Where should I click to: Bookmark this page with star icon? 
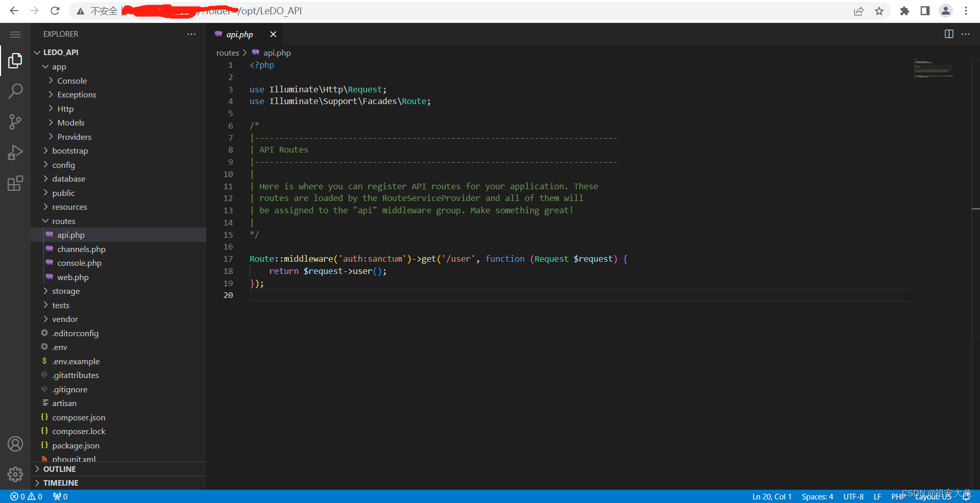879,11
